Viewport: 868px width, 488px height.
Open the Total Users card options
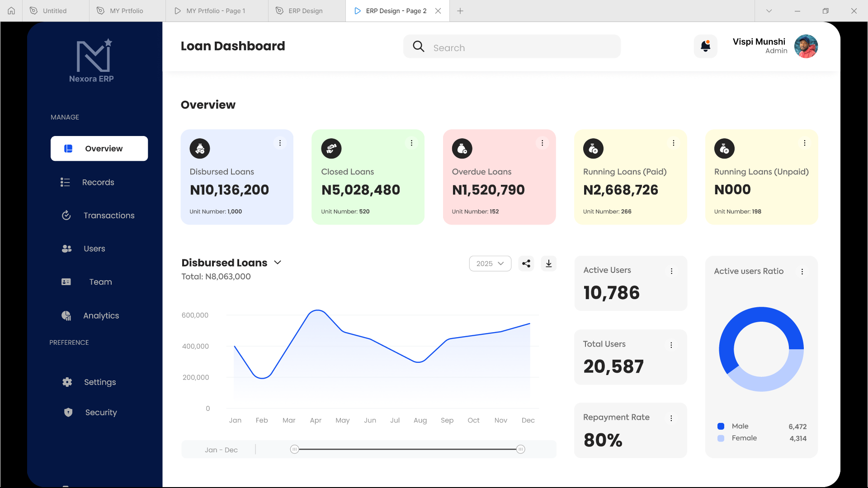pos(671,345)
